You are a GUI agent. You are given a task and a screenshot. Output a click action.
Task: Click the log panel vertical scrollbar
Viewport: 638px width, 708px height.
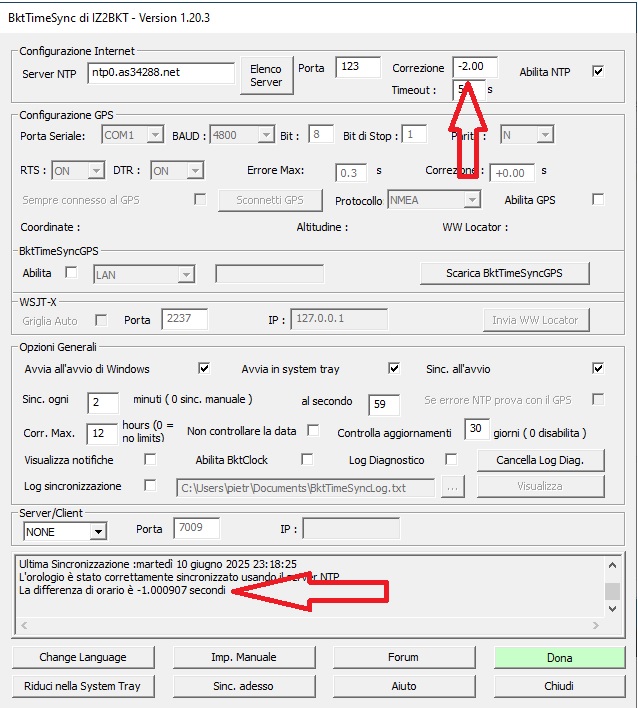pos(612,591)
